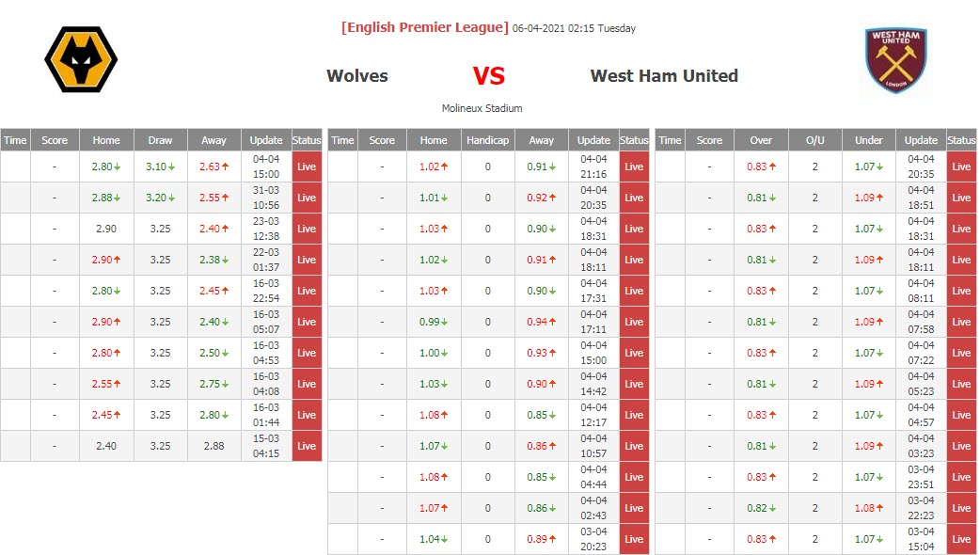Click the 2.90 home odds value
The image size is (980, 555).
(x=105, y=228)
